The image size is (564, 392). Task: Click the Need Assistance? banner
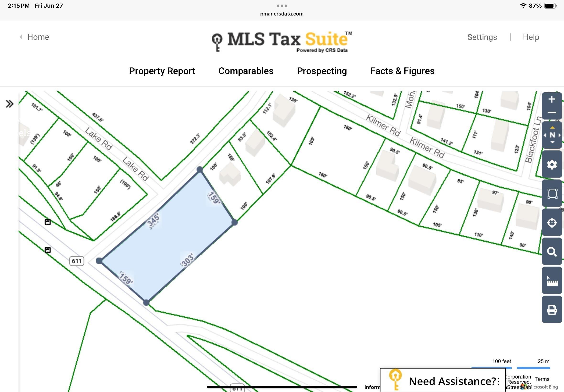443,380
